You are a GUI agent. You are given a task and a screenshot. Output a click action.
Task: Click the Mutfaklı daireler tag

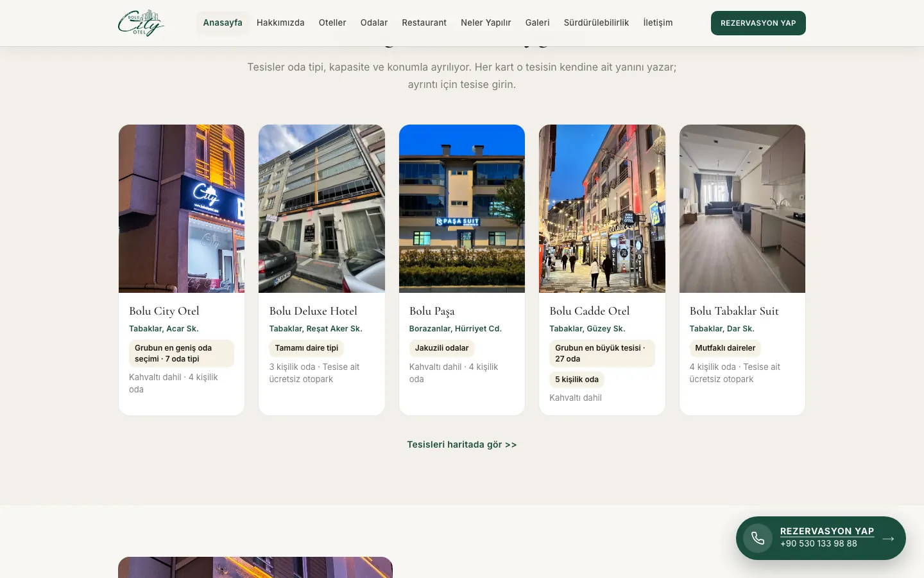click(725, 348)
